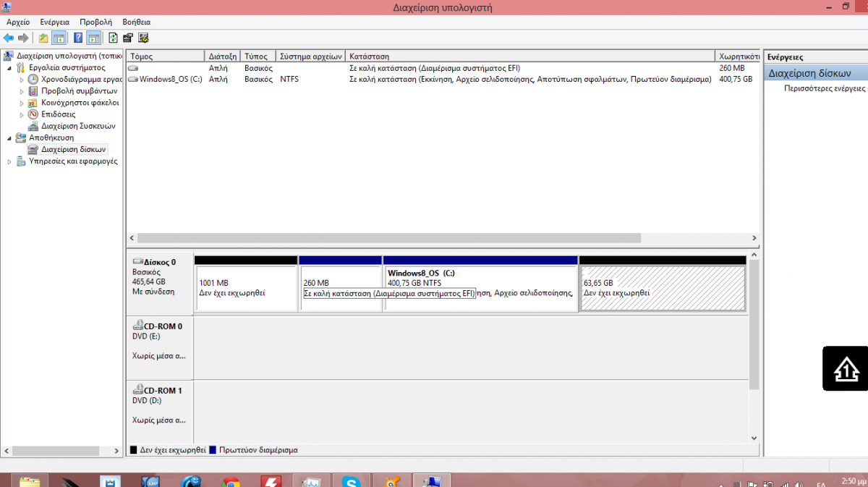Expand the Προβολή συμβάντων node
This screenshot has width=868, height=487.
click(x=22, y=91)
